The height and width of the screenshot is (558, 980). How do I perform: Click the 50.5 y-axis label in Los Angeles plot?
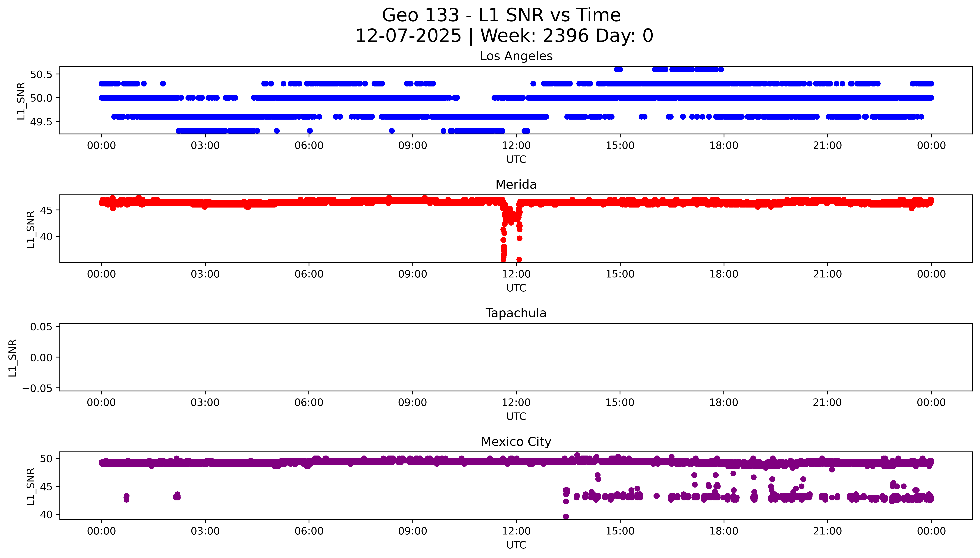(x=41, y=74)
